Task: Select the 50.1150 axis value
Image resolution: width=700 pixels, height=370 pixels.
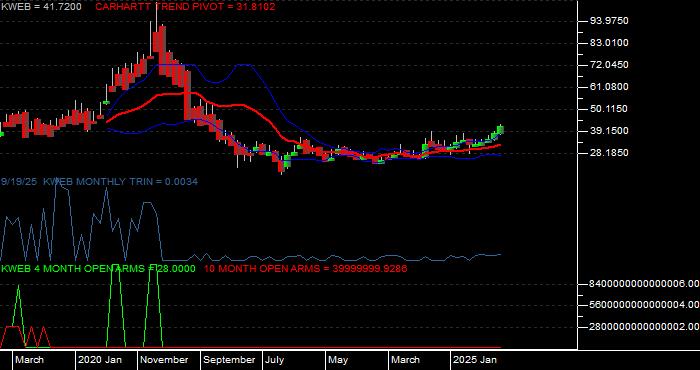Action: (609, 109)
